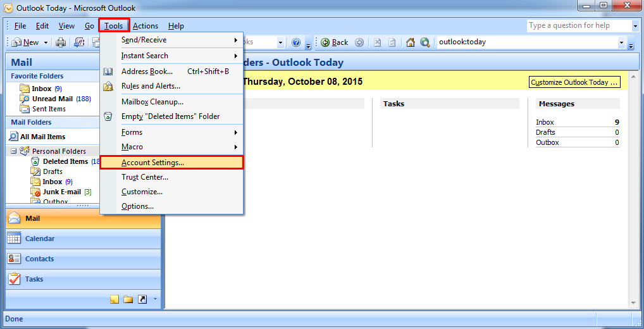Open the Go menu
The height and width of the screenshot is (329, 644).
pos(90,26)
